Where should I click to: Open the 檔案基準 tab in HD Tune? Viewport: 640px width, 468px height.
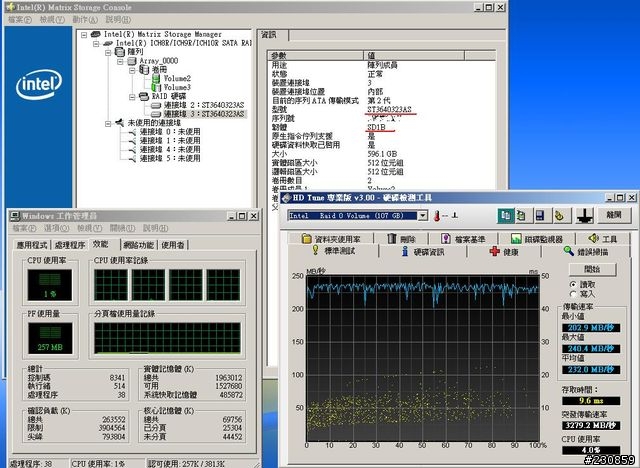pyautogui.click(x=463, y=239)
